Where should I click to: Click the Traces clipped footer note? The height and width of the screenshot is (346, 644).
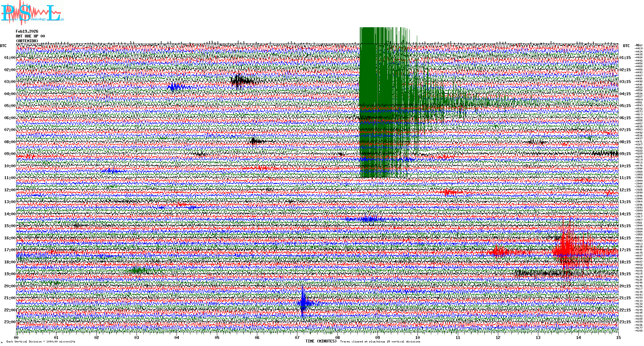click(380, 342)
